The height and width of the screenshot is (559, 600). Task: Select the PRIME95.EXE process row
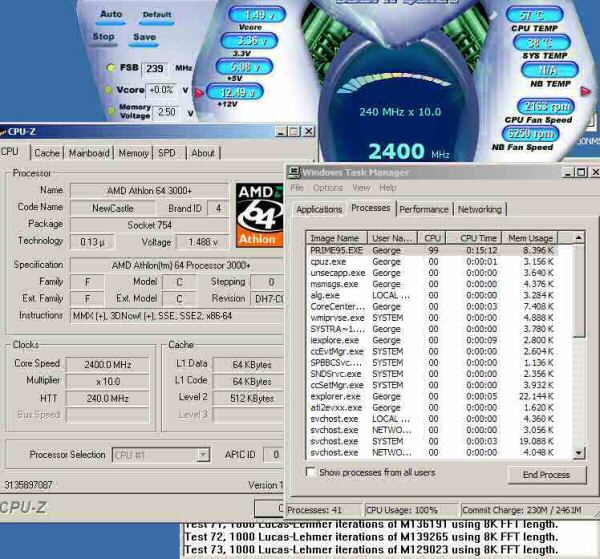pyautogui.click(x=432, y=251)
